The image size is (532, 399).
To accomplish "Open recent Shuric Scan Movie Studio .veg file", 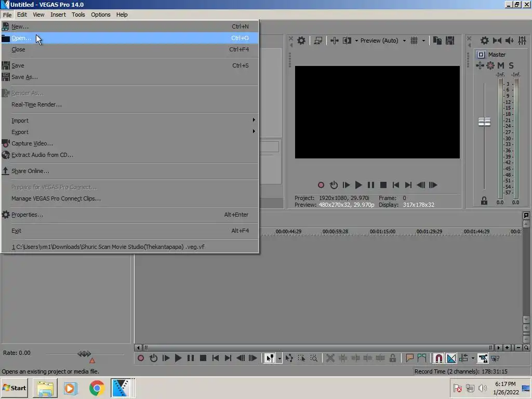I will click(129, 247).
